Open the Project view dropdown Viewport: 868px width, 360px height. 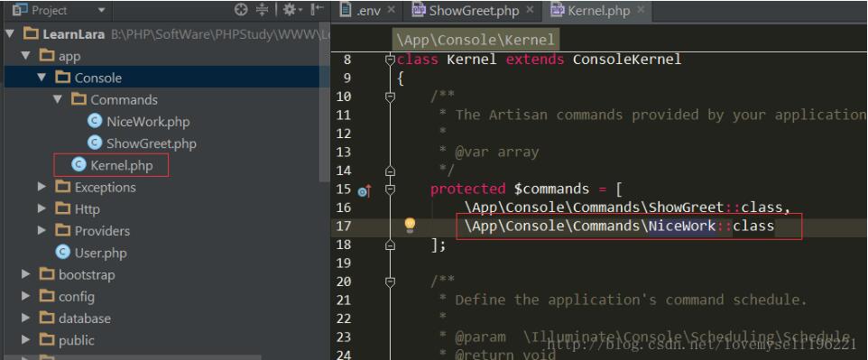(x=101, y=10)
